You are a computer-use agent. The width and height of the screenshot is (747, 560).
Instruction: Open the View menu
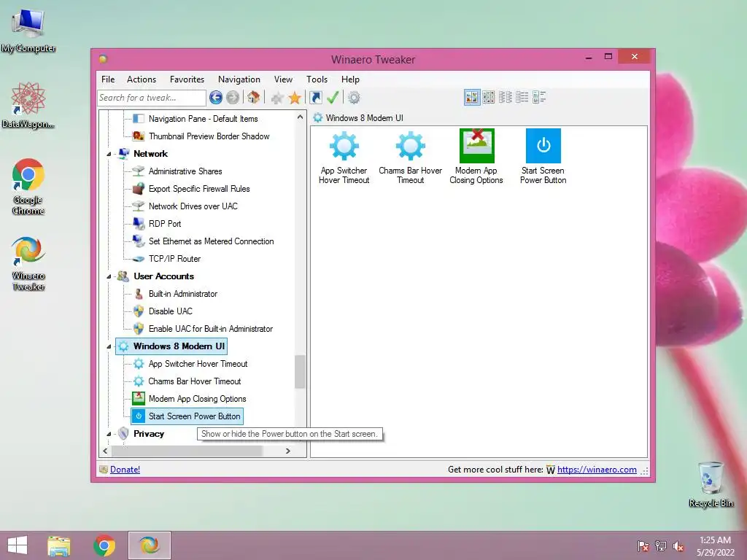[x=283, y=79]
